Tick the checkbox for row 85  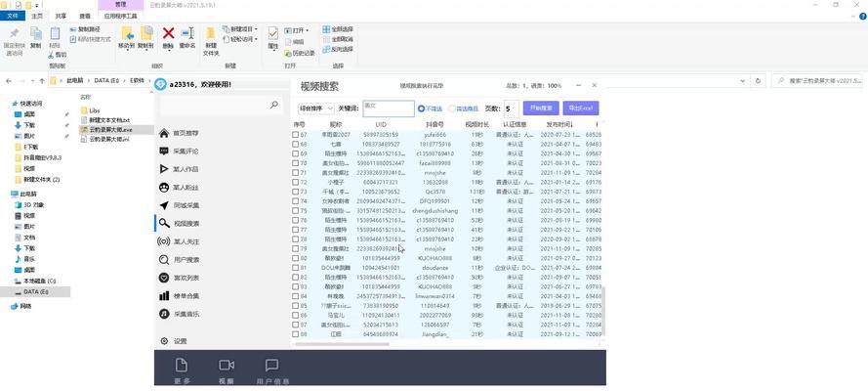(296, 306)
